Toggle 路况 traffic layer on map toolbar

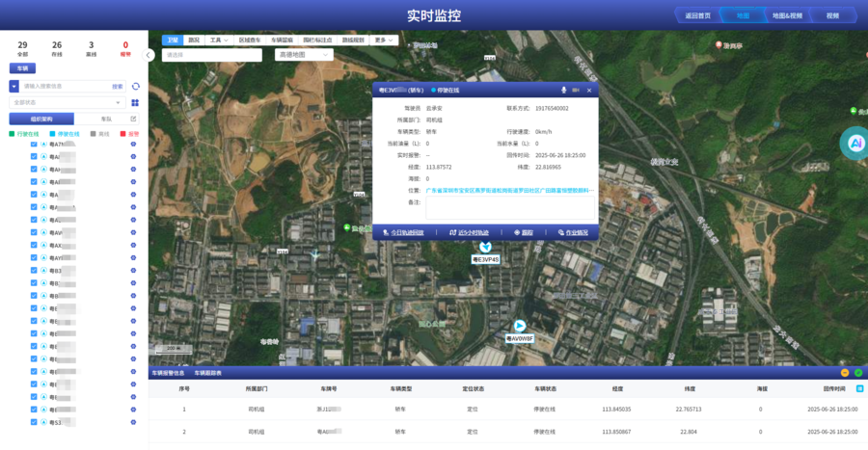point(194,40)
